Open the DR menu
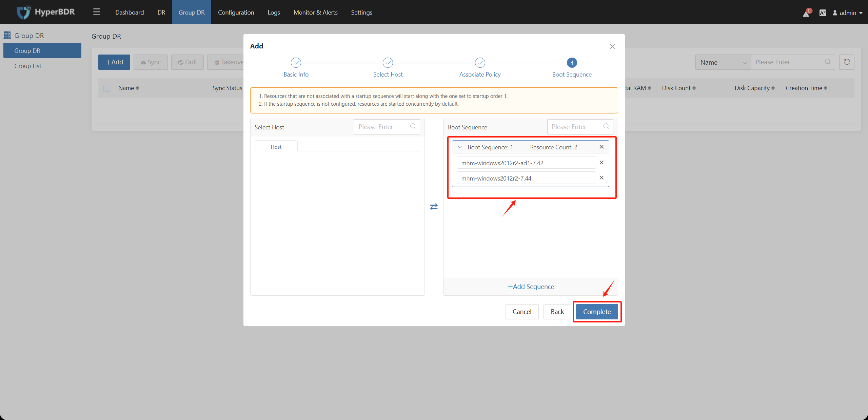868x420 pixels. pos(161,12)
